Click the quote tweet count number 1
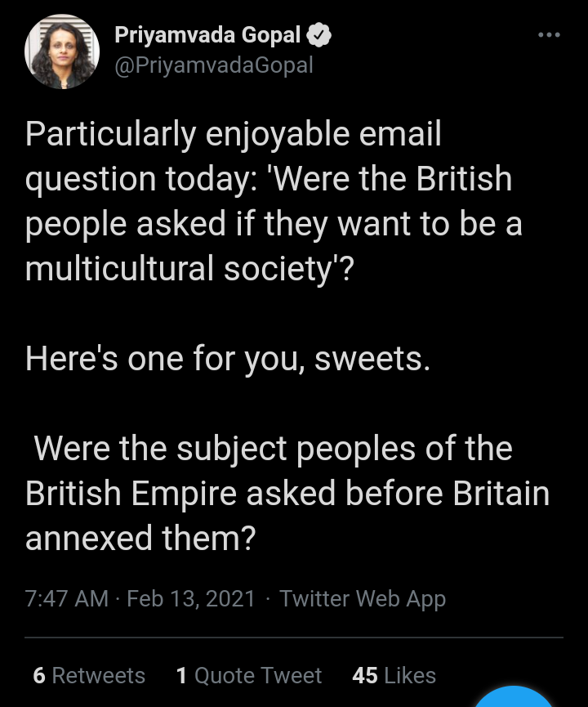This screenshot has height=707, width=588. pyautogui.click(x=181, y=675)
